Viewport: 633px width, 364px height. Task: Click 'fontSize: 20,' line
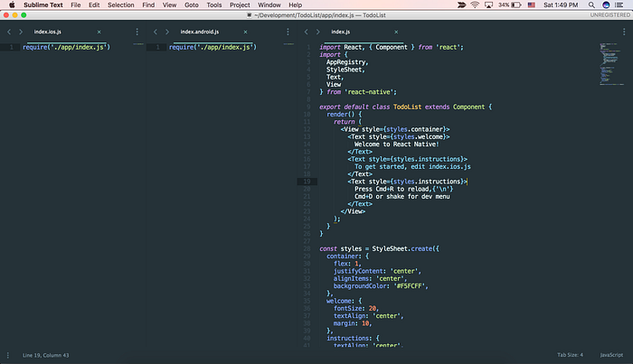pos(356,308)
